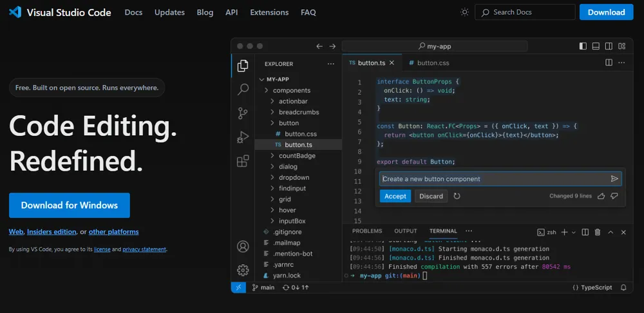
Task: Open the Extensions view icon
Action: point(243,161)
